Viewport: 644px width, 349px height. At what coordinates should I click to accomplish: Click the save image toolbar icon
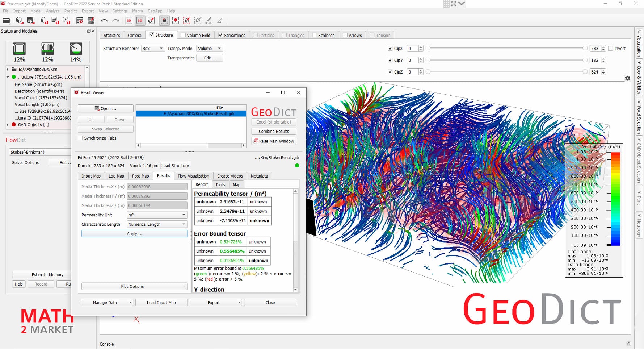coord(55,21)
